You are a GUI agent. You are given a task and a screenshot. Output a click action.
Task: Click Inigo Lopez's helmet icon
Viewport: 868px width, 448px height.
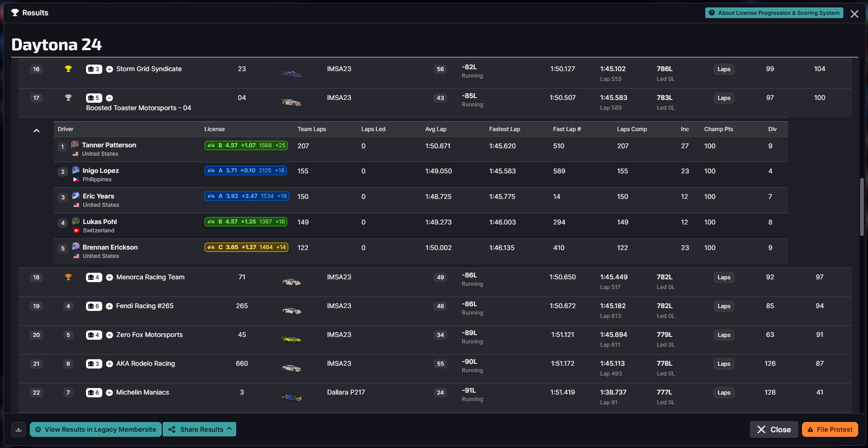[75, 171]
